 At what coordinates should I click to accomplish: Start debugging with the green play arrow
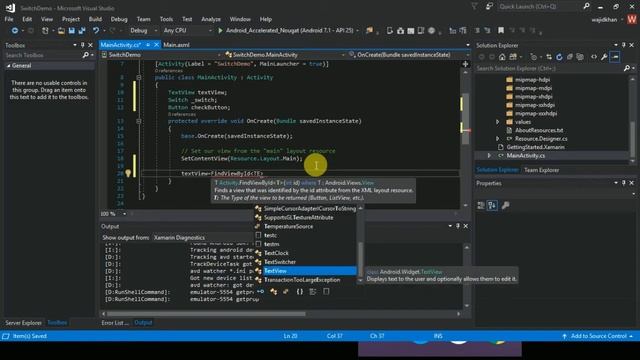pos(220,31)
